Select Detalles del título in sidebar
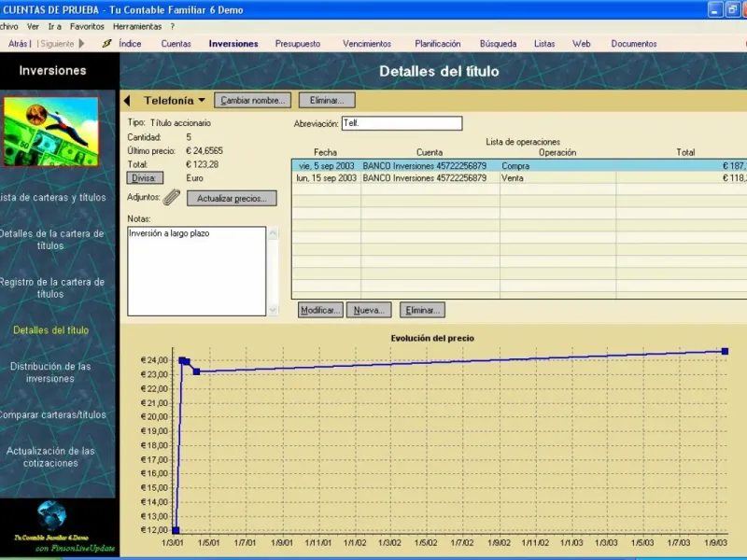Screen dimensions: 747x560 51,330
